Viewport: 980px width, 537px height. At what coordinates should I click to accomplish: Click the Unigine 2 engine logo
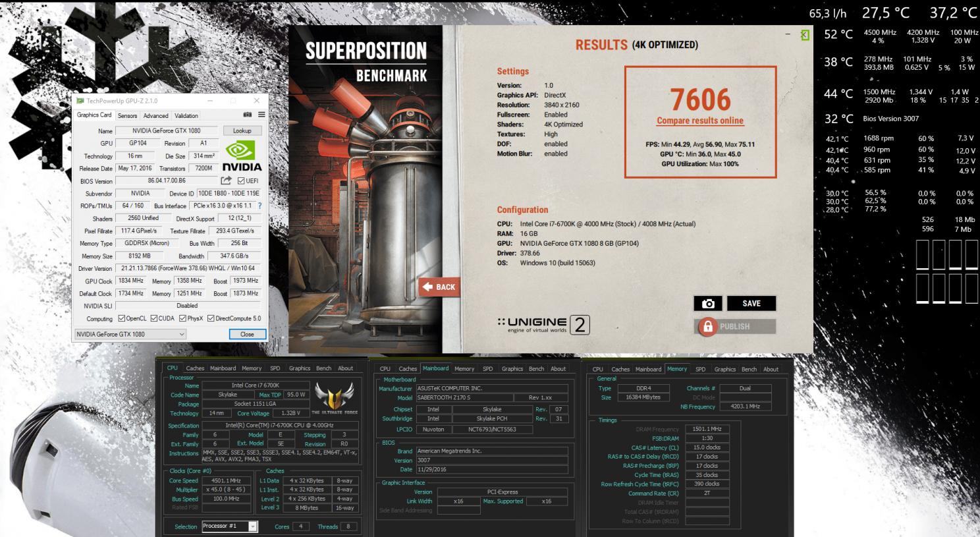[543, 324]
